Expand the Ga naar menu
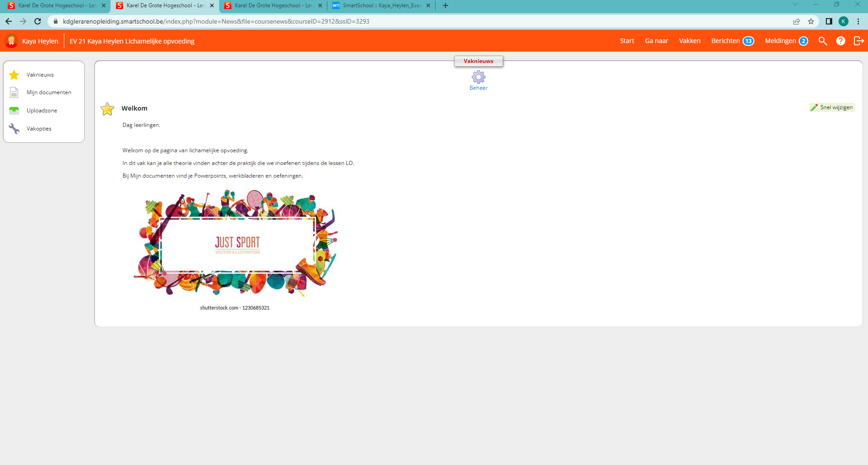This screenshot has height=465, width=868. [656, 41]
